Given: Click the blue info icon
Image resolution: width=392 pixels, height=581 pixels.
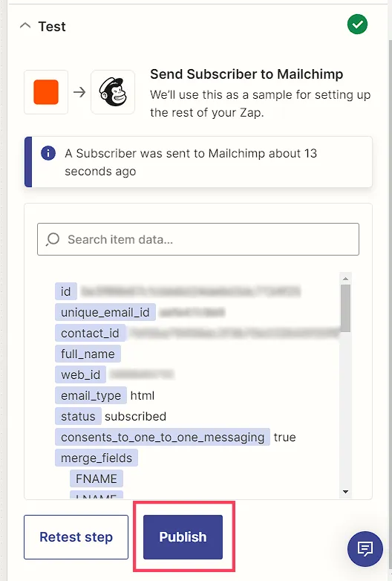Looking at the screenshot, I should pos(48,152).
